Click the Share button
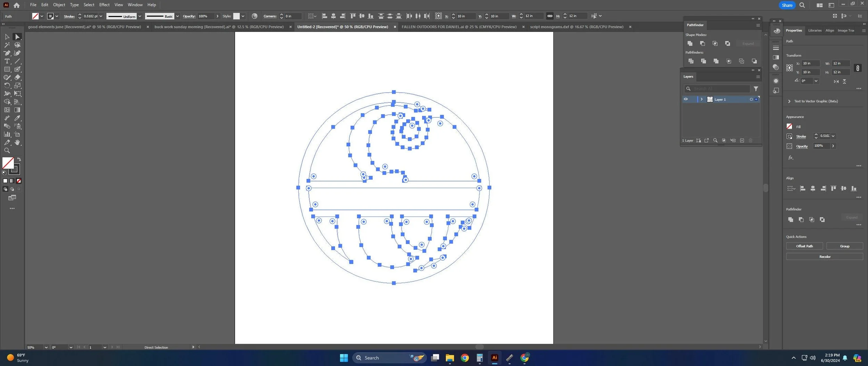The width and height of the screenshot is (868, 366). [787, 5]
